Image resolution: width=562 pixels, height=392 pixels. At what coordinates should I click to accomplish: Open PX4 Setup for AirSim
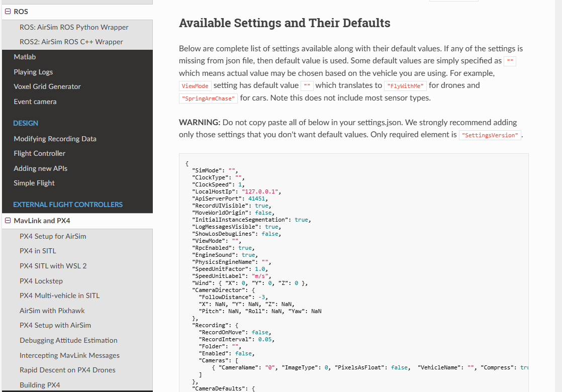(x=53, y=237)
